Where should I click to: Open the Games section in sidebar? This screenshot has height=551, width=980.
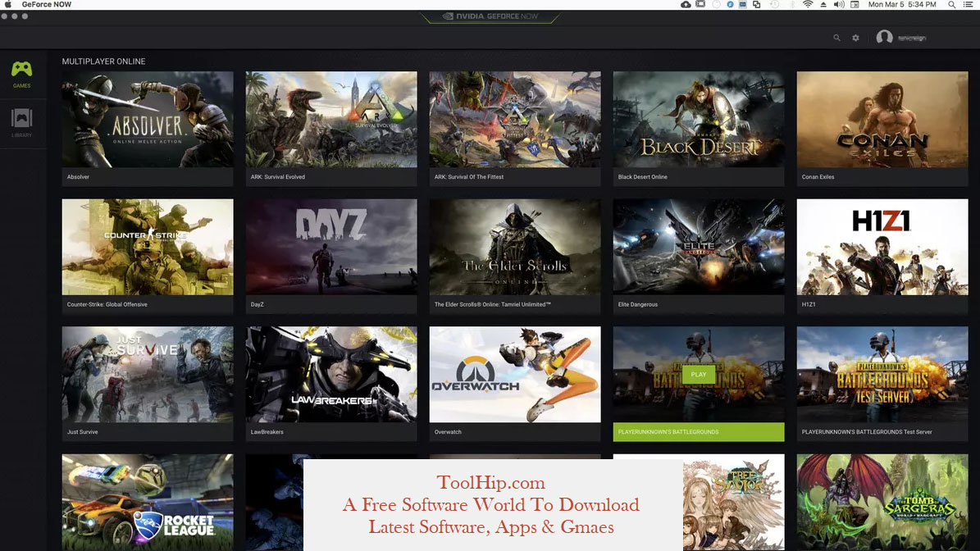[x=22, y=74]
